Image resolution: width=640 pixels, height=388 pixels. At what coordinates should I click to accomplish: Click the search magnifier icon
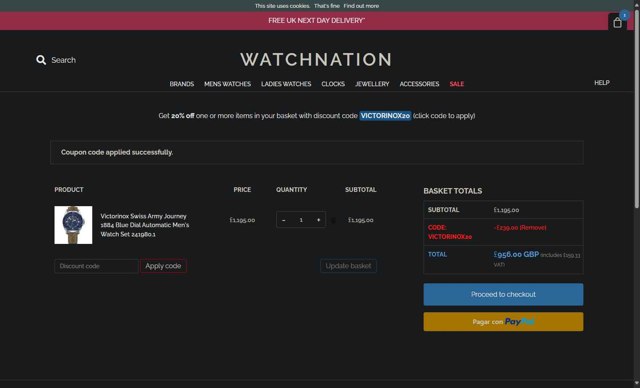click(41, 60)
